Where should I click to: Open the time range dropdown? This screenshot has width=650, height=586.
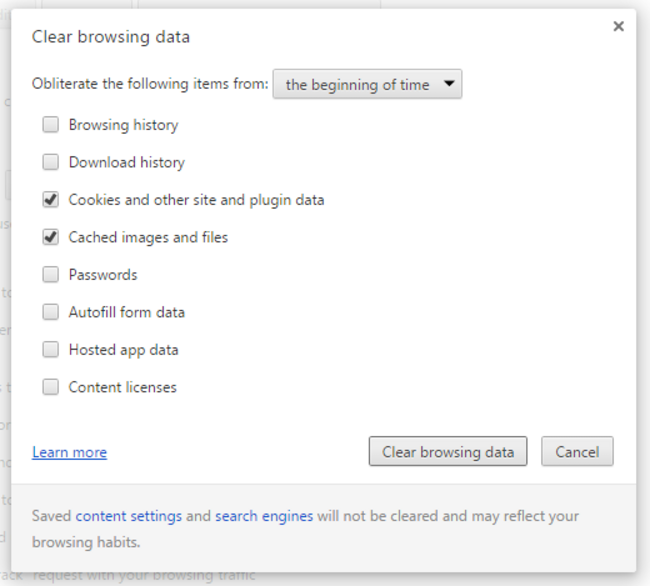(x=367, y=84)
